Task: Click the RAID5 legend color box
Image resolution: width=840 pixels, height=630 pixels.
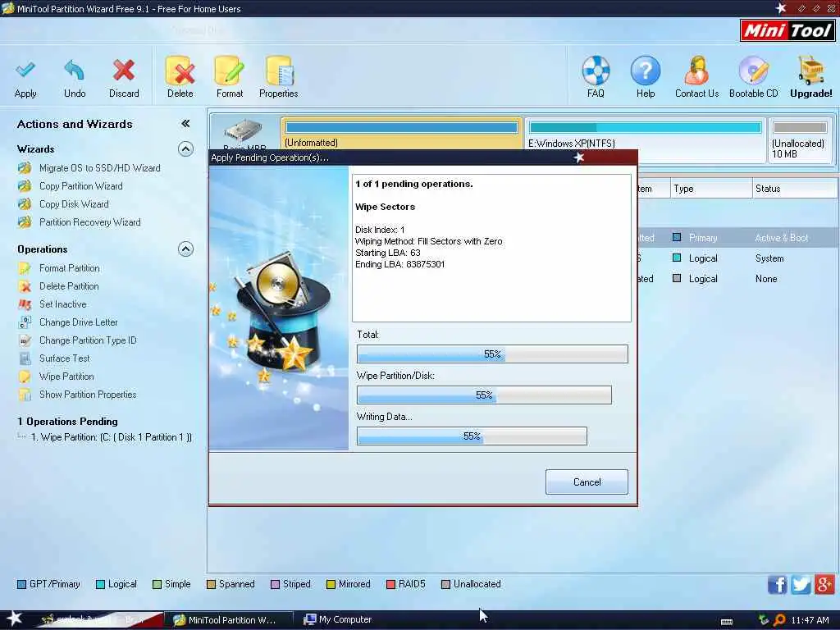Action: (390, 584)
